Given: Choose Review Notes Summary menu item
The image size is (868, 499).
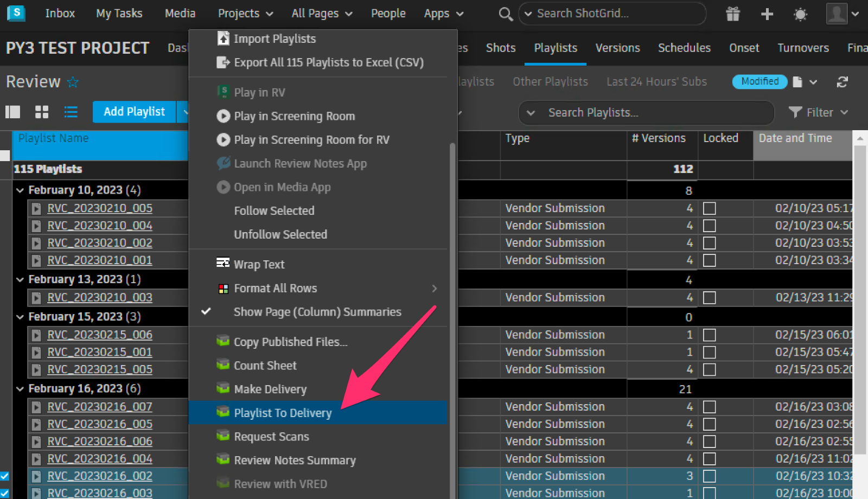Looking at the screenshot, I should (x=295, y=460).
